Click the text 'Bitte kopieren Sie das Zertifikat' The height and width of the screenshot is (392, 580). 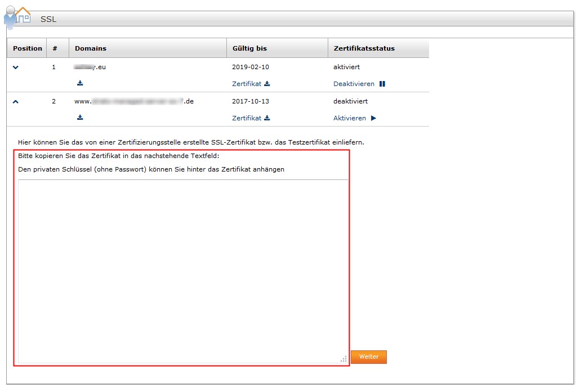coord(69,156)
